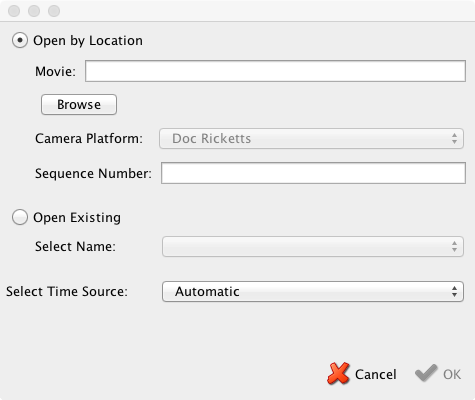475x400 pixels.
Task: Focus the Movie text field
Action: point(275,71)
